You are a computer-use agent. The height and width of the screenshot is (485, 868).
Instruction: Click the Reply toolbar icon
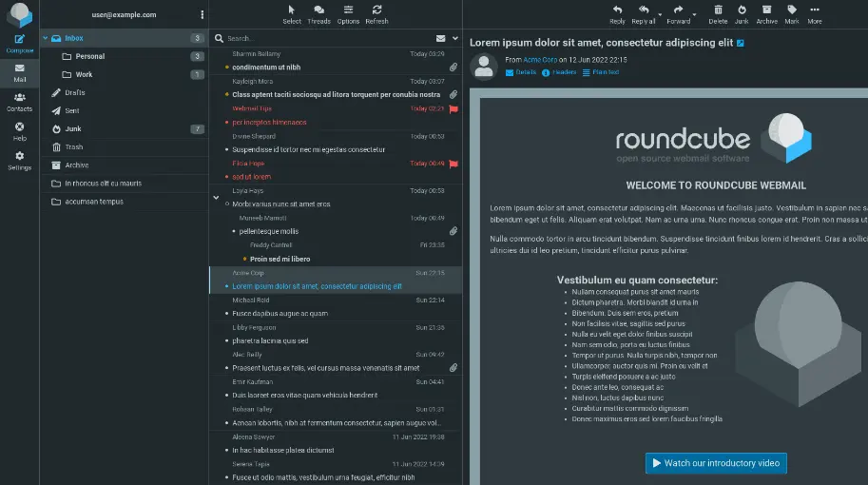click(617, 14)
